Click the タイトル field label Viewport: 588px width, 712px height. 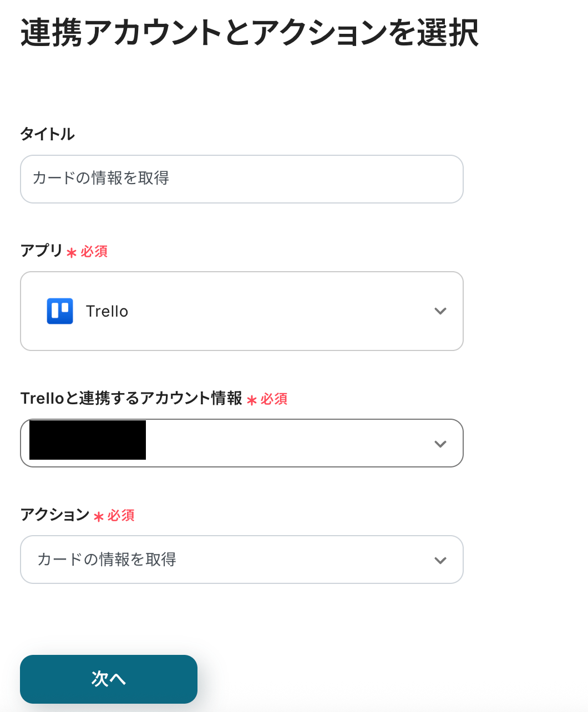[48, 134]
